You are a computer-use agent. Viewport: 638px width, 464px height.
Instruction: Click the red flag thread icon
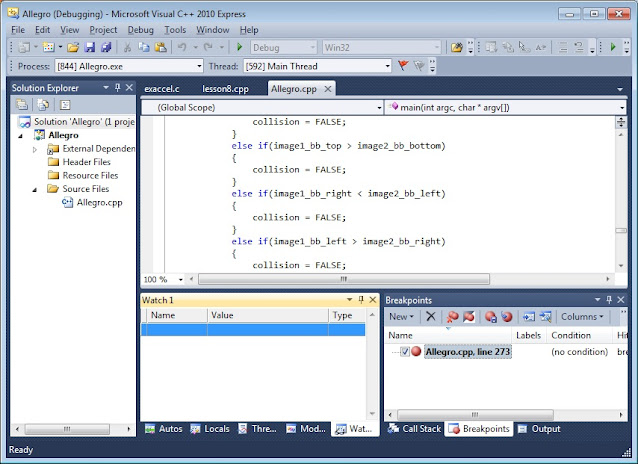pyautogui.click(x=403, y=66)
